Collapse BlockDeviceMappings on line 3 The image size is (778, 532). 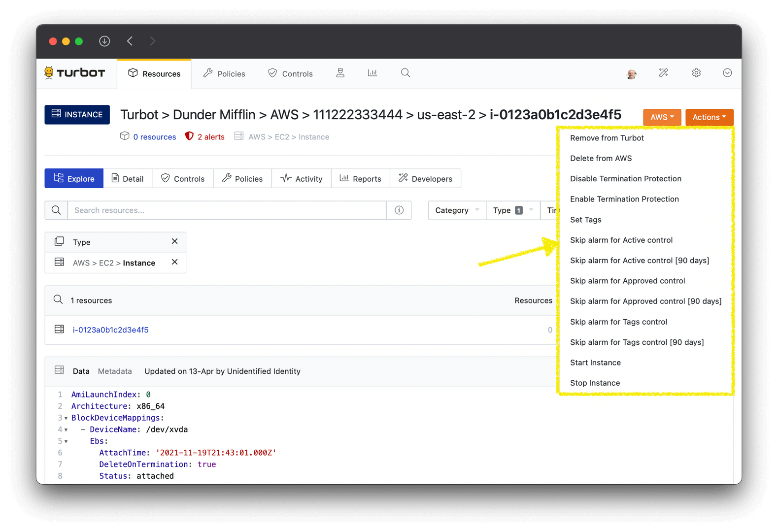66,418
